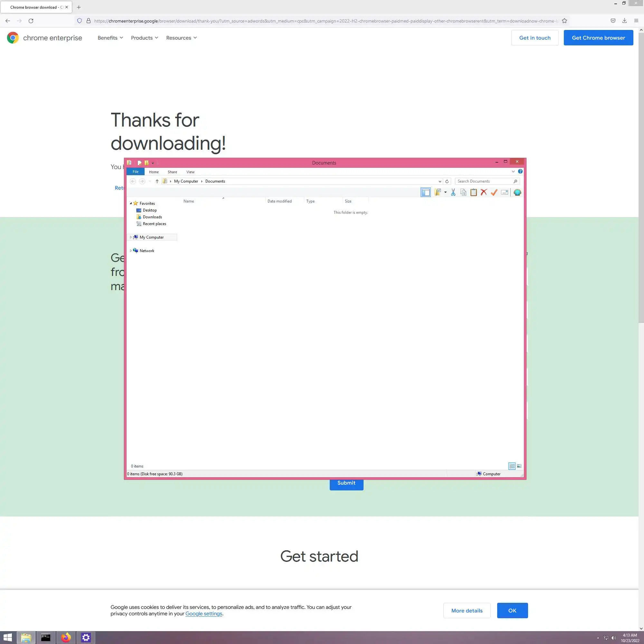Image resolution: width=644 pixels, height=644 pixels.
Task: Open Firefox from the Windows taskbar
Action: 66,637
